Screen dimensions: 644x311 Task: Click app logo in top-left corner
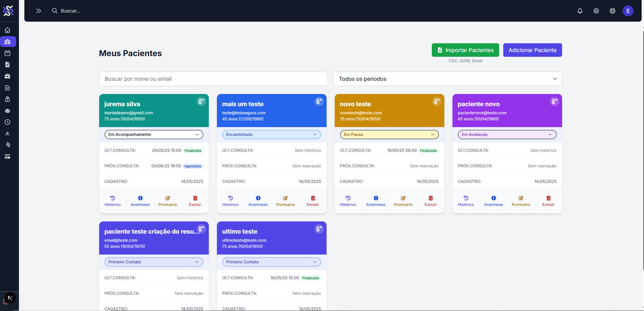coord(8,11)
